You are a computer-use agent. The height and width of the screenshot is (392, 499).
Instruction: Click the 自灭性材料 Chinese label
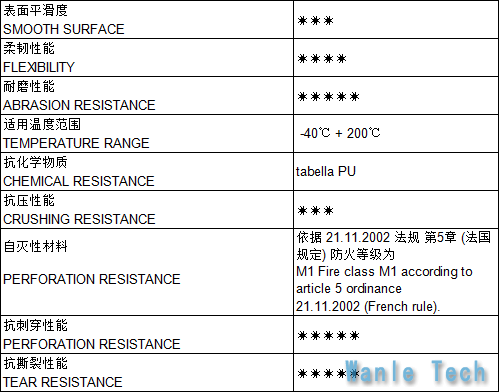pyautogui.click(x=36, y=246)
